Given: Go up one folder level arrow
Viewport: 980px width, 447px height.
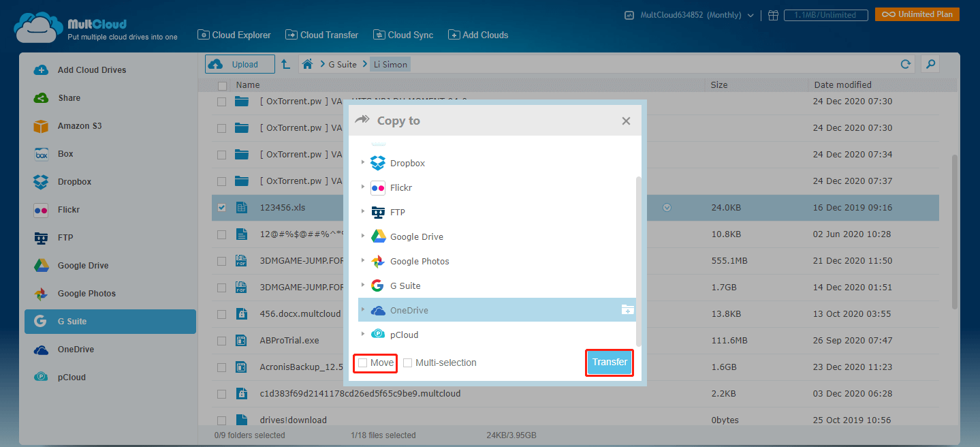Looking at the screenshot, I should tap(286, 64).
